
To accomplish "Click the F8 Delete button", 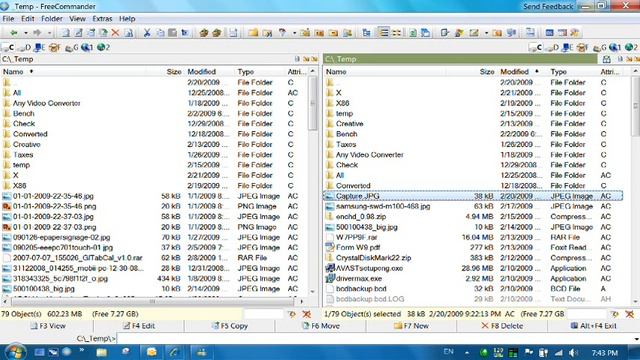I will tap(502, 326).
